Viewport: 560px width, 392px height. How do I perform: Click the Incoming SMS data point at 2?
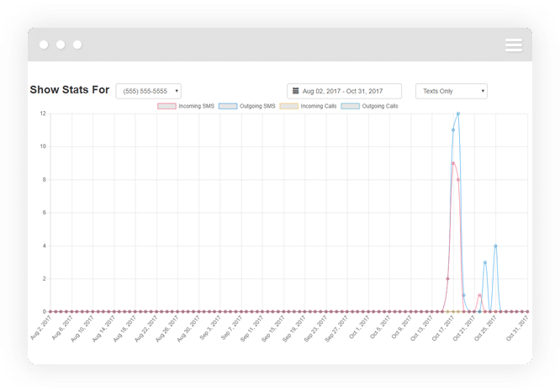tap(447, 278)
